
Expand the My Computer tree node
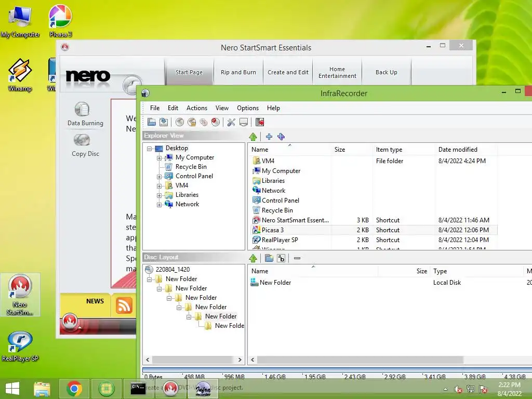tap(159, 158)
